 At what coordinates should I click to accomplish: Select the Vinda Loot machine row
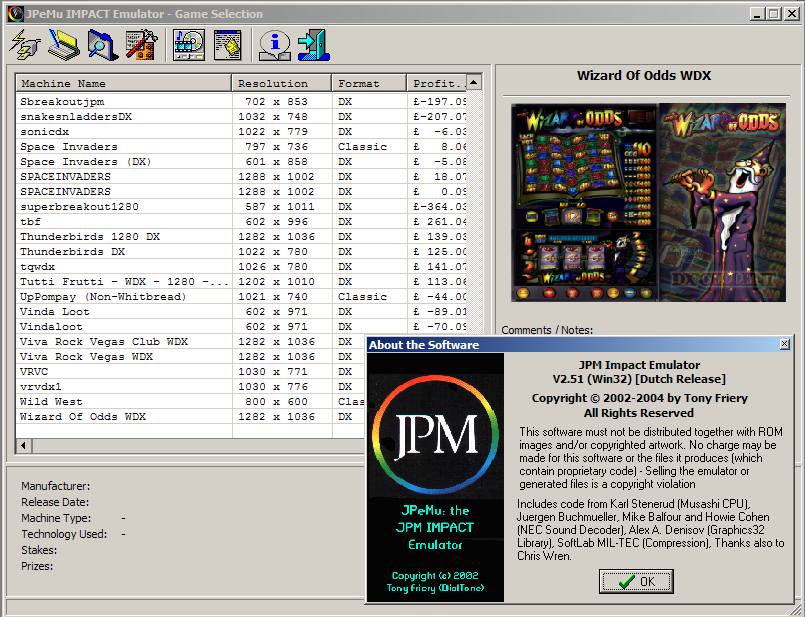click(x=241, y=312)
